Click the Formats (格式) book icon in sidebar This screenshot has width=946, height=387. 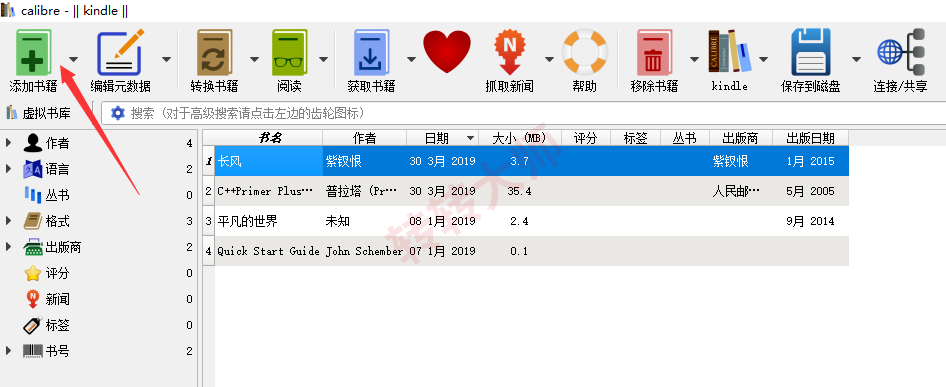[x=33, y=221]
